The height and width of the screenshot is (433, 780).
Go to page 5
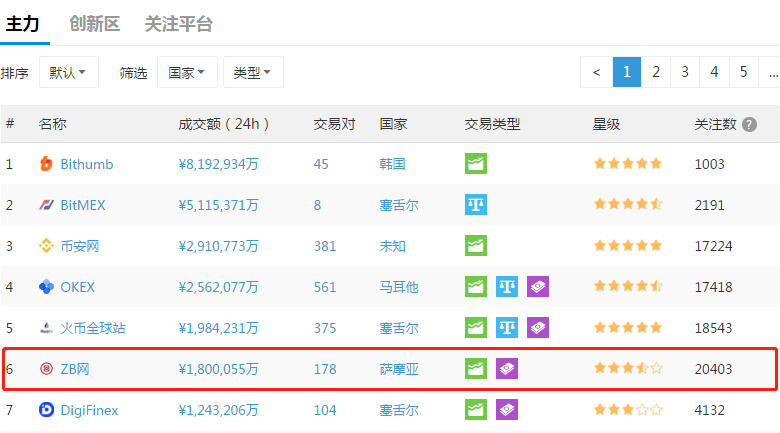click(x=744, y=72)
